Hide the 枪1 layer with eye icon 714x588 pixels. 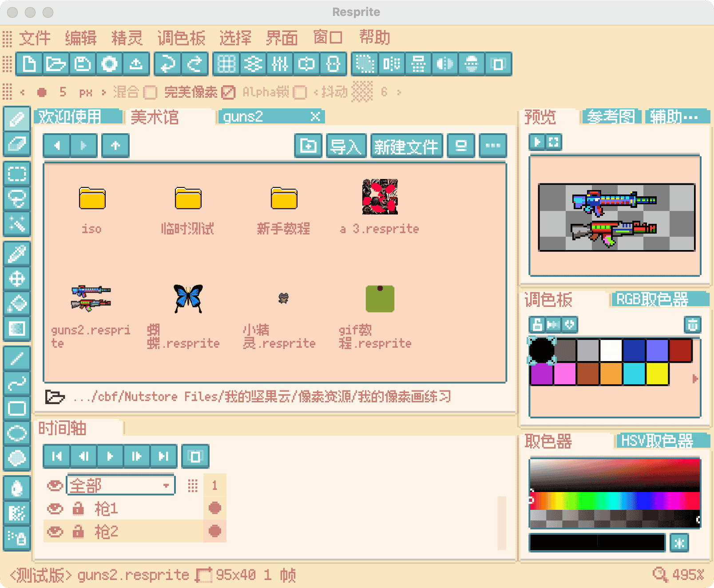pyautogui.click(x=55, y=509)
